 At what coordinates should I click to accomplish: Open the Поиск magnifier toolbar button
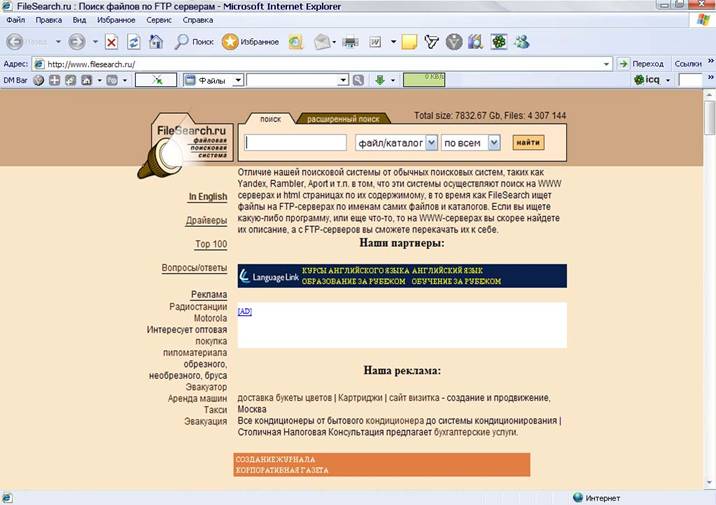(x=194, y=42)
